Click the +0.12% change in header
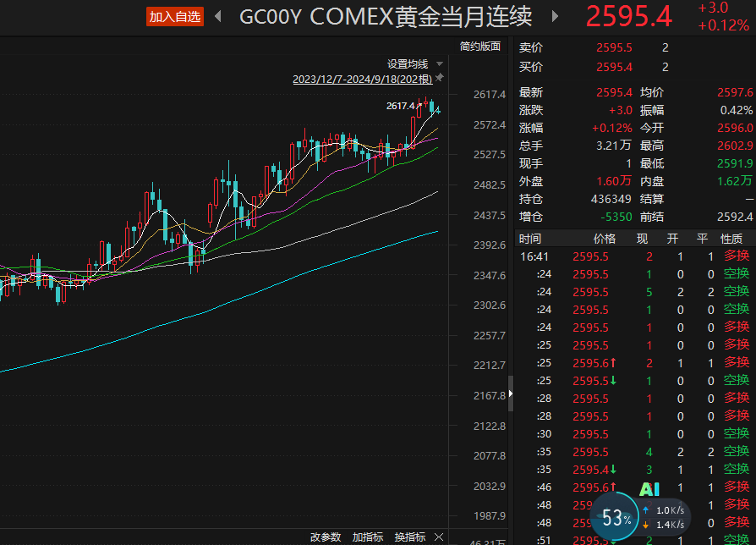Screen dimensions: 756x545 (724, 25)
